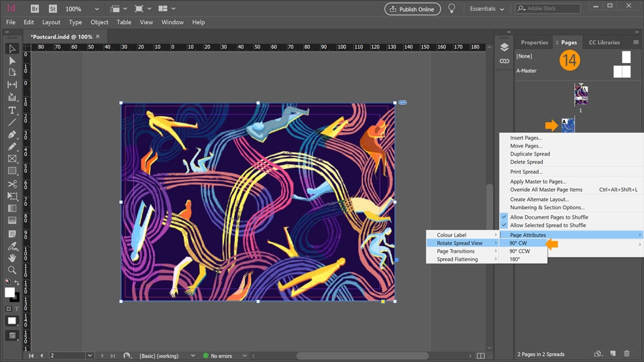
Task: Select page 1 thumbnail in Pages panel
Action: [x=581, y=95]
